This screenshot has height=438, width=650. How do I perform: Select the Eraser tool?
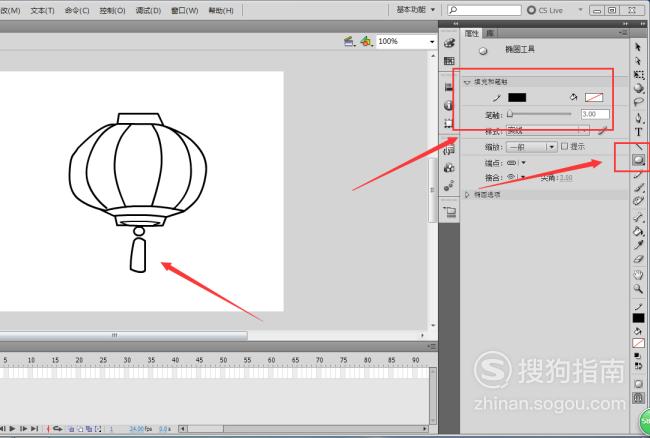point(638,259)
